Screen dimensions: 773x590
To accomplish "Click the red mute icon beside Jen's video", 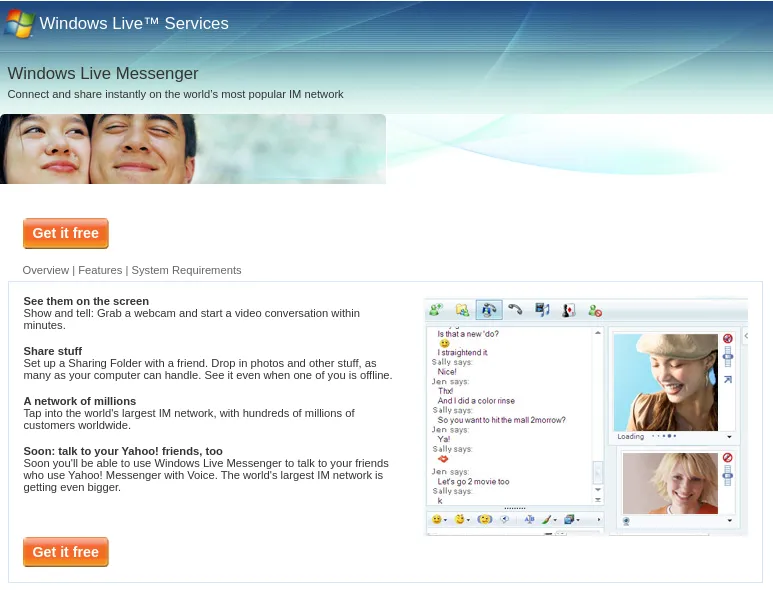I will click(728, 338).
